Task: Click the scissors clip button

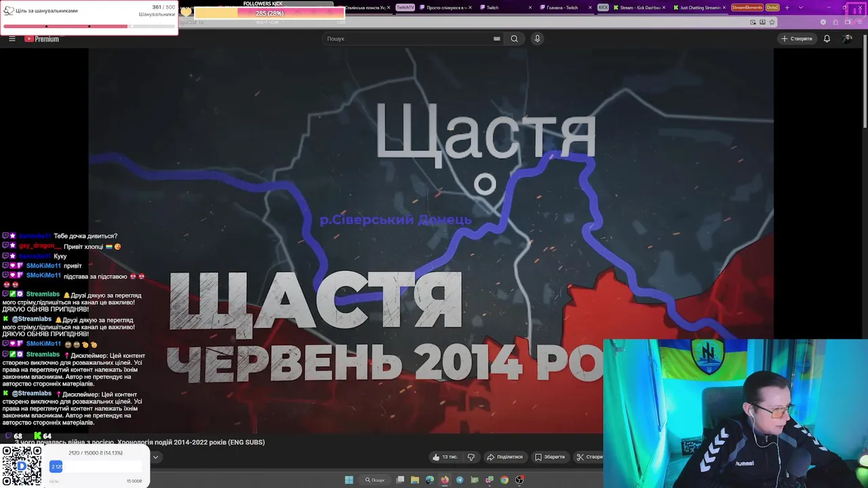Action: pos(589,457)
